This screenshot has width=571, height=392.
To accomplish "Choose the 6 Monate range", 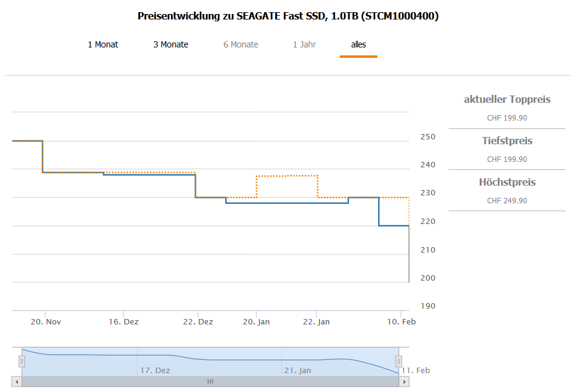I will click(x=240, y=44).
